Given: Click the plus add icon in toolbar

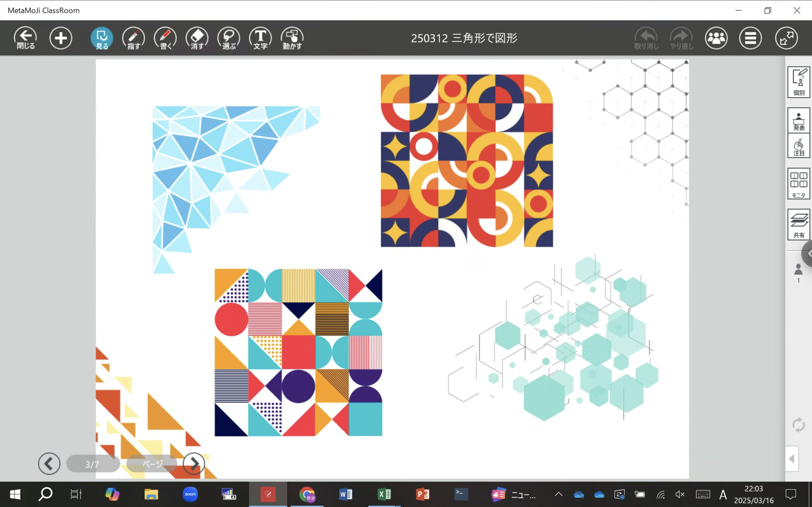Looking at the screenshot, I should coord(61,38).
